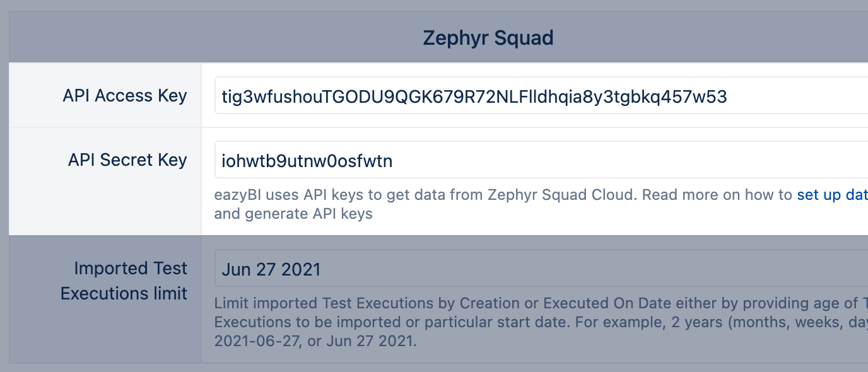Click inside the API Secret Key field
This screenshot has height=372, width=868.
click(x=442, y=160)
